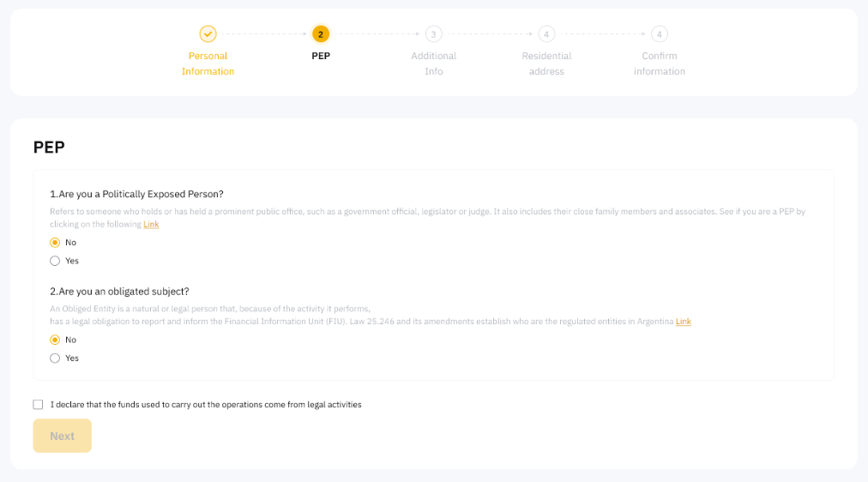Viewport: 868px width, 482px height.
Task: Select the step 3 circle for Additional Info
Action: pyautogui.click(x=434, y=34)
